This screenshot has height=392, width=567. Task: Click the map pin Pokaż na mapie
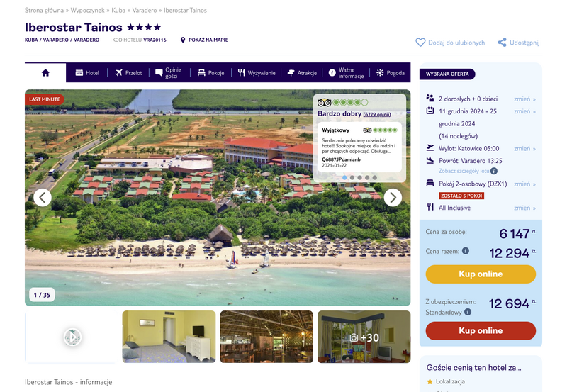click(x=183, y=40)
